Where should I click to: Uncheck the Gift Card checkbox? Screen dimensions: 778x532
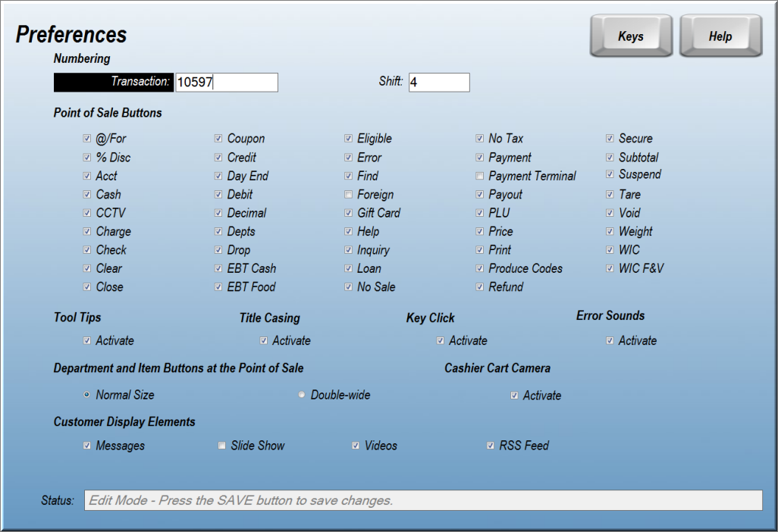(348, 213)
